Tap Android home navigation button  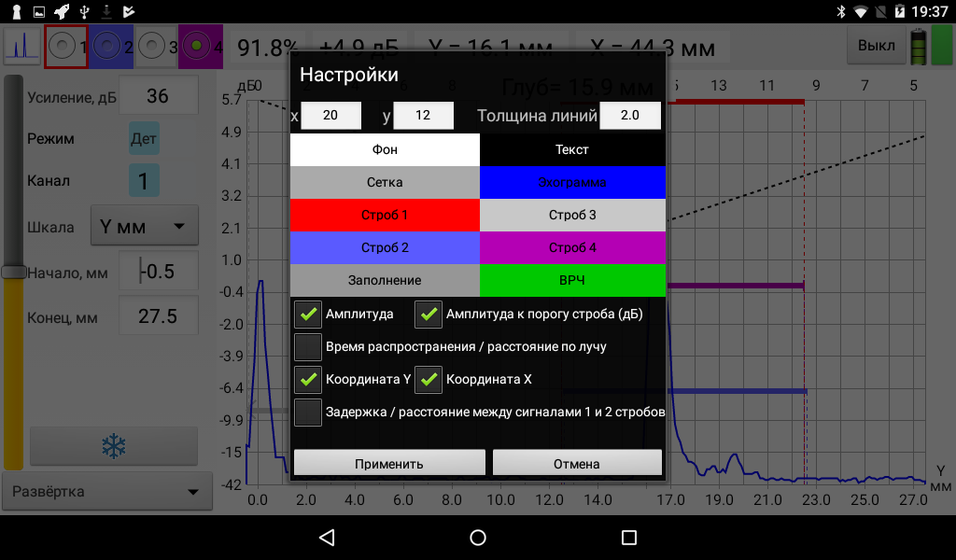pos(478,538)
